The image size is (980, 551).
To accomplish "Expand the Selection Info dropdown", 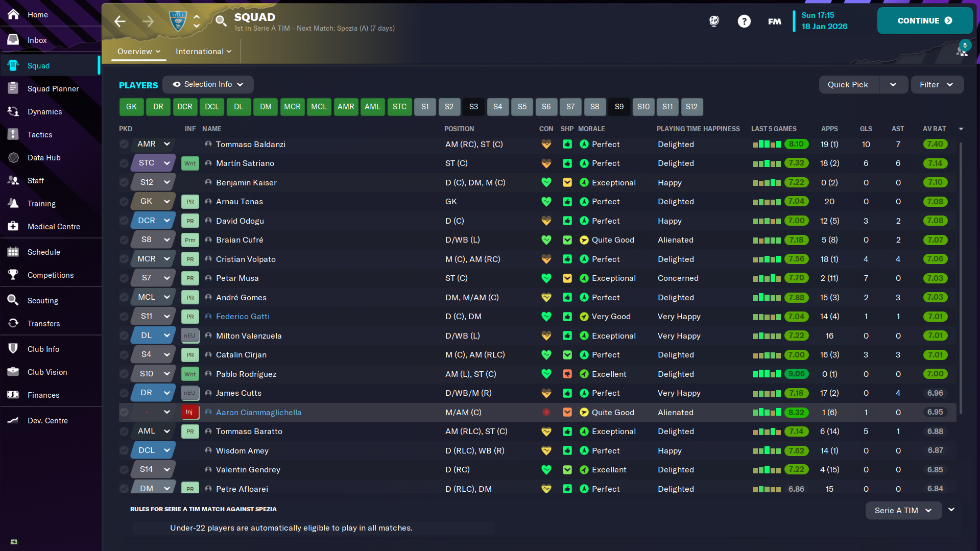I will pyautogui.click(x=208, y=84).
